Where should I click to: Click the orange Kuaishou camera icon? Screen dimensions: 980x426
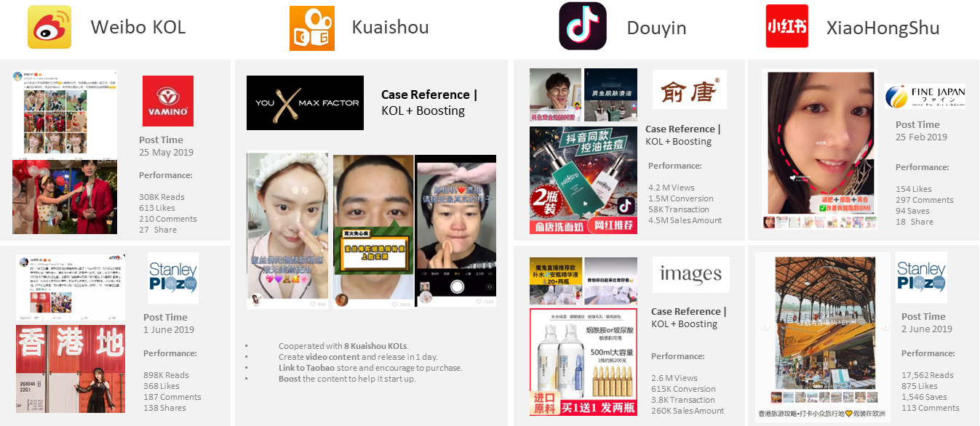pyautogui.click(x=311, y=28)
